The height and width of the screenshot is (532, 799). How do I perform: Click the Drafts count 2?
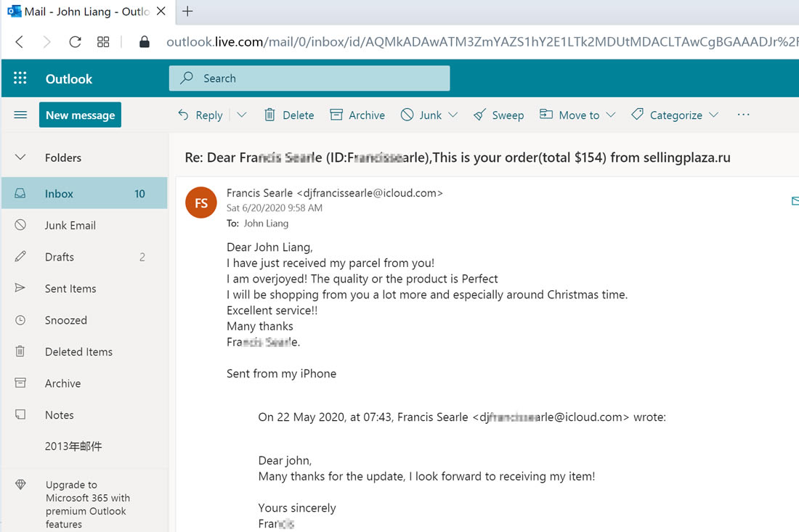click(142, 257)
